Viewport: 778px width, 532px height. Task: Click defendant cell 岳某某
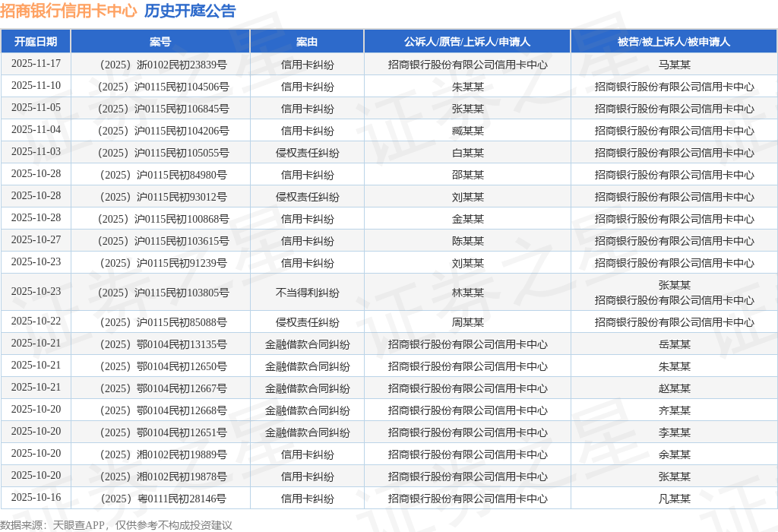[675, 344]
